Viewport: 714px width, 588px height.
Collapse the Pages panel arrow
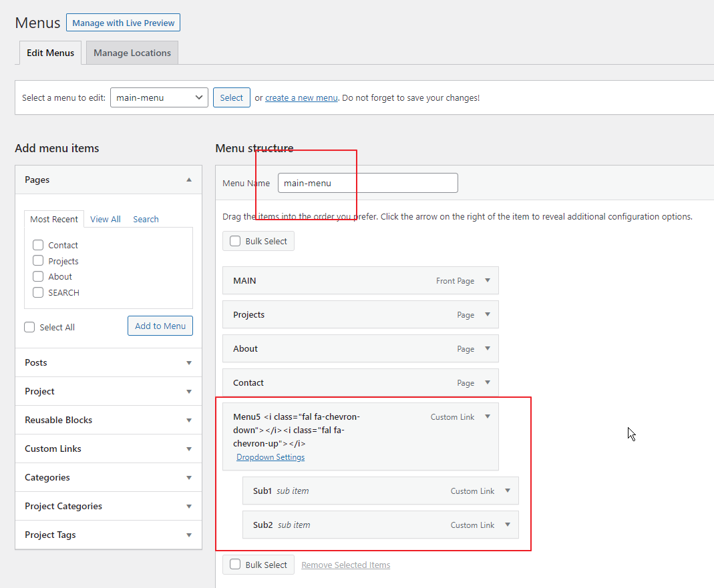[x=189, y=180]
